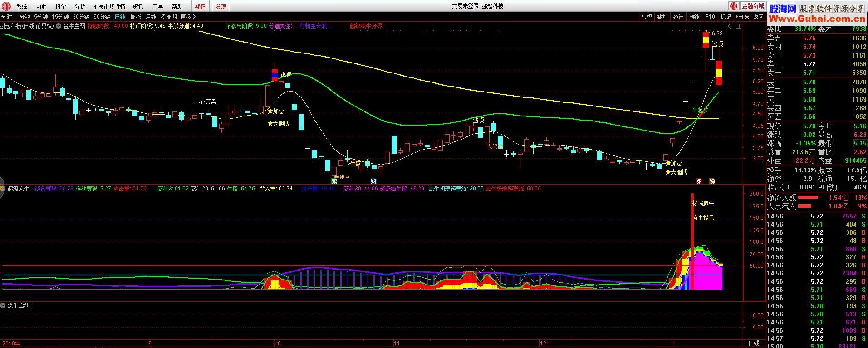868x348 pixels.
Task: Click the 卖一 price 5.71
Action: [809, 72]
